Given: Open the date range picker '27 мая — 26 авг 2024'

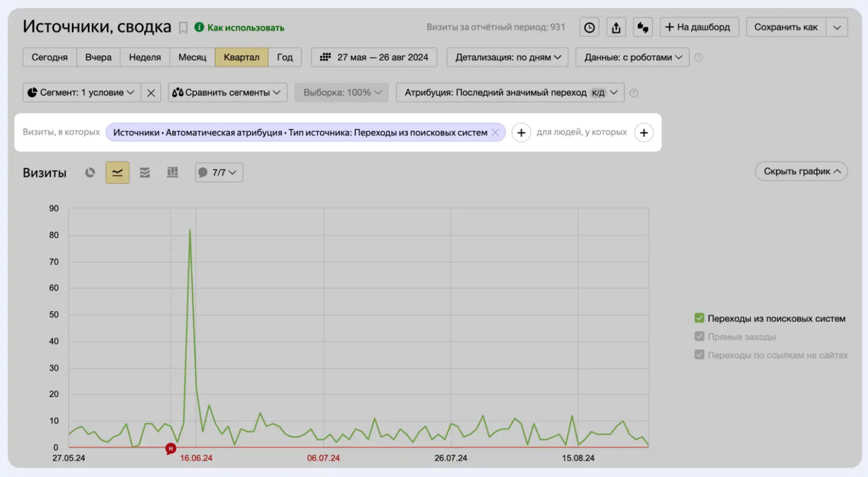Looking at the screenshot, I should click(374, 57).
